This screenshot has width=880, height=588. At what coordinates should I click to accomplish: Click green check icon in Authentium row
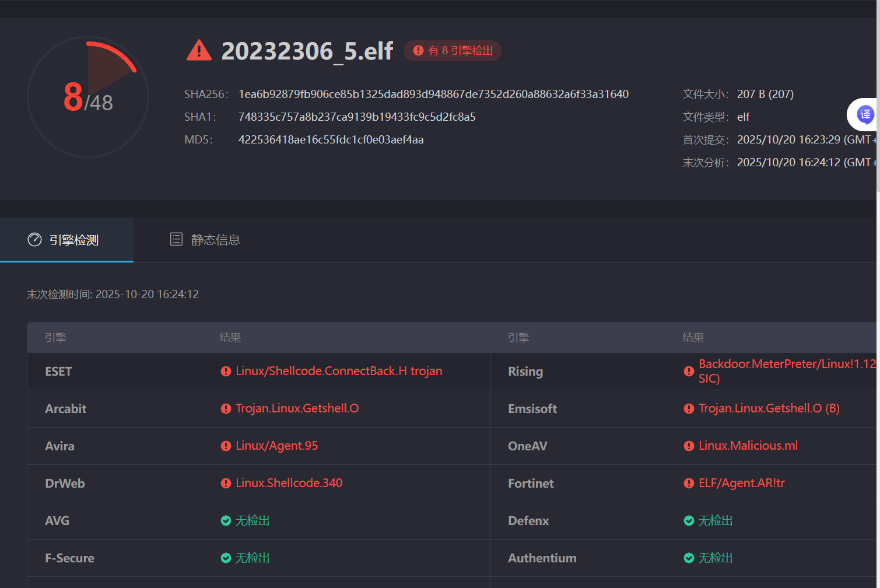pyautogui.click(x=689, y=558)
